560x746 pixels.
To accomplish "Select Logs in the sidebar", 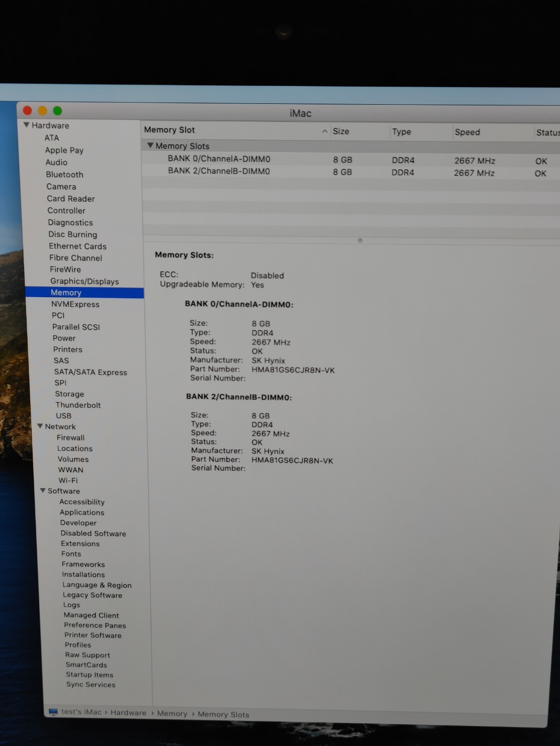I will [x=71, y=605].
